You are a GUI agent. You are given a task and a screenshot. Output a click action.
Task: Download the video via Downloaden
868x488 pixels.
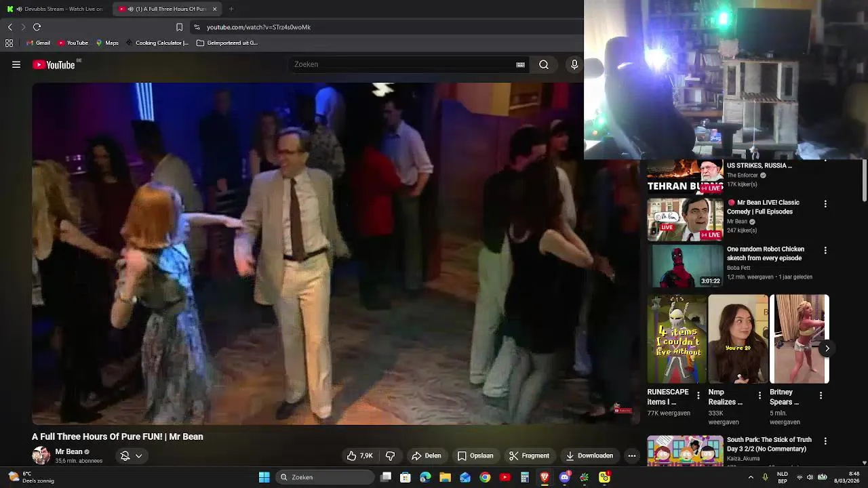pos(589,455)
